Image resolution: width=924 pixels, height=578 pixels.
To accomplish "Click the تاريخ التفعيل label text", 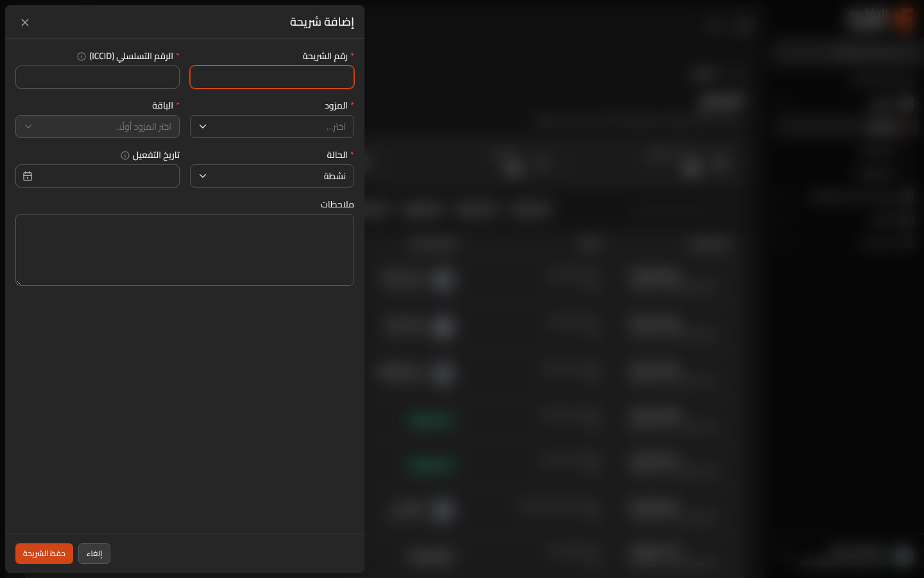I will tap(156, 155).
